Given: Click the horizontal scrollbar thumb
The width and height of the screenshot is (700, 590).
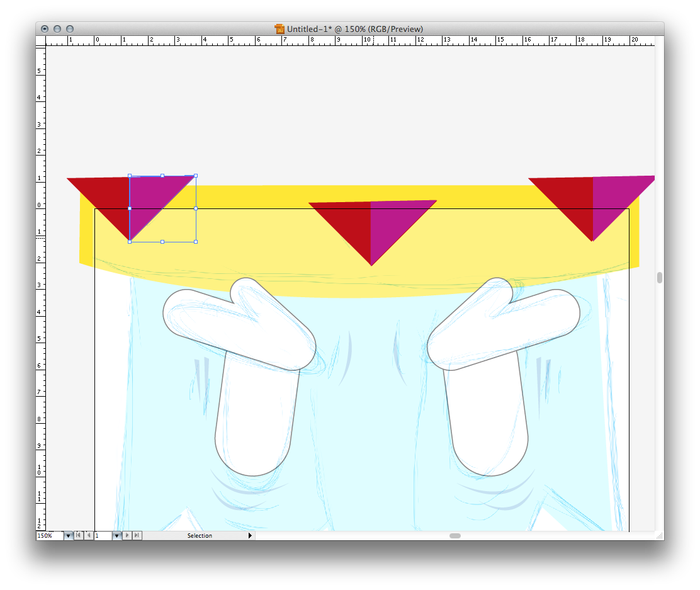Looking at the screenshot, I should pyautogui.click(x=454, y=535).
